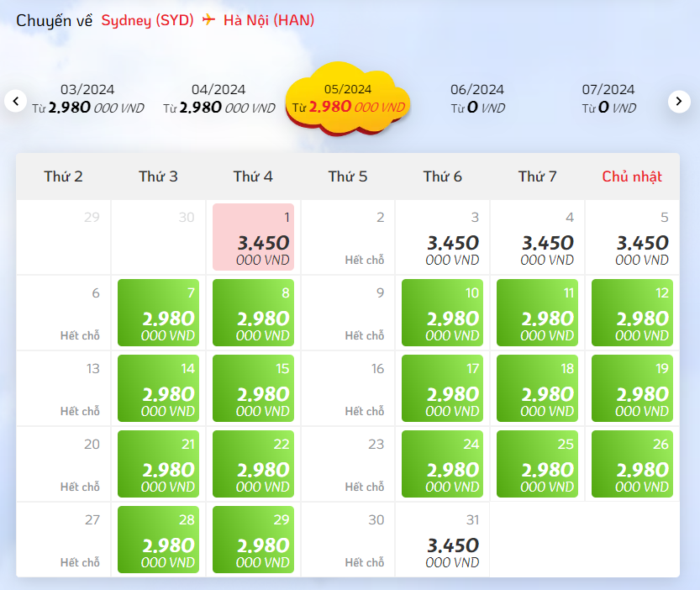Click the next months right arrow
Viewport: 700px width, 590px height.
tap(679, 102)
